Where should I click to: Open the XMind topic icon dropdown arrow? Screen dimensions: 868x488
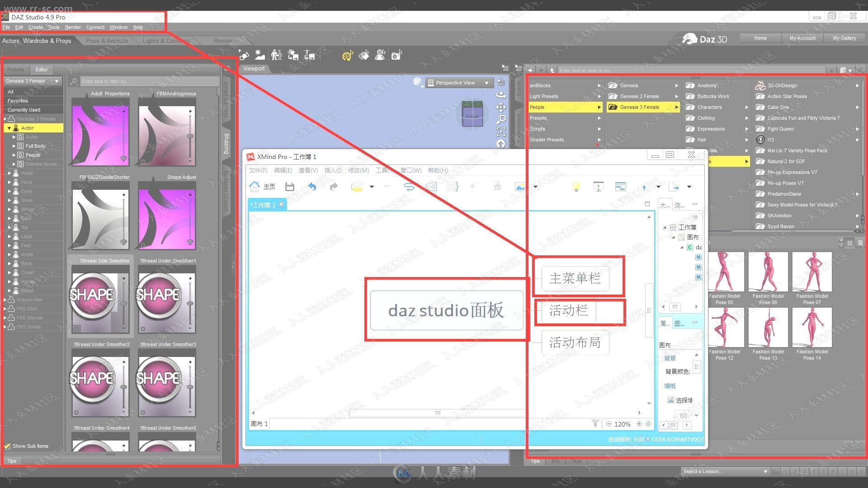[x=372, y=187]
